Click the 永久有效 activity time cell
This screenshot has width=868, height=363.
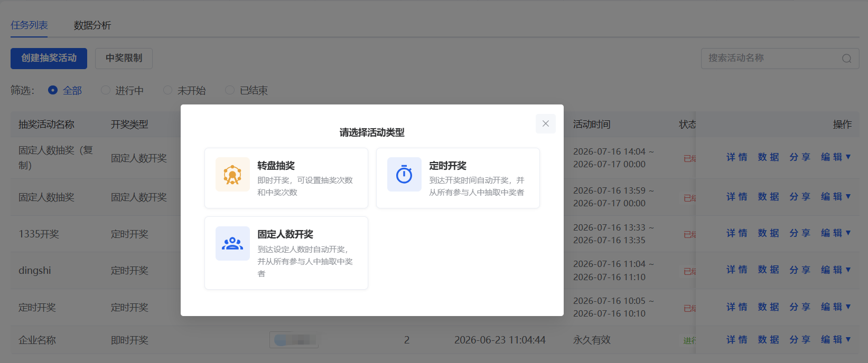[x=592, y=340]
